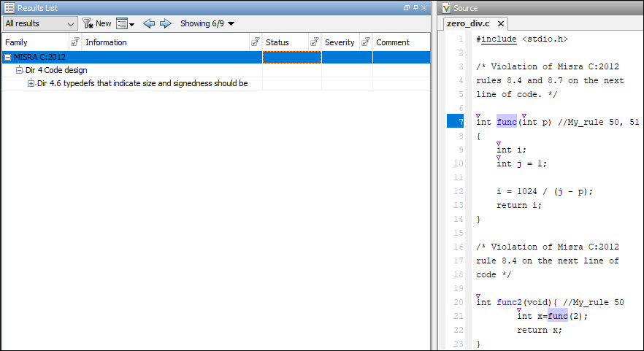Screen dimensions: 644x351
Task: Go to the previous result arrow
Action: (x=149, y=23)
